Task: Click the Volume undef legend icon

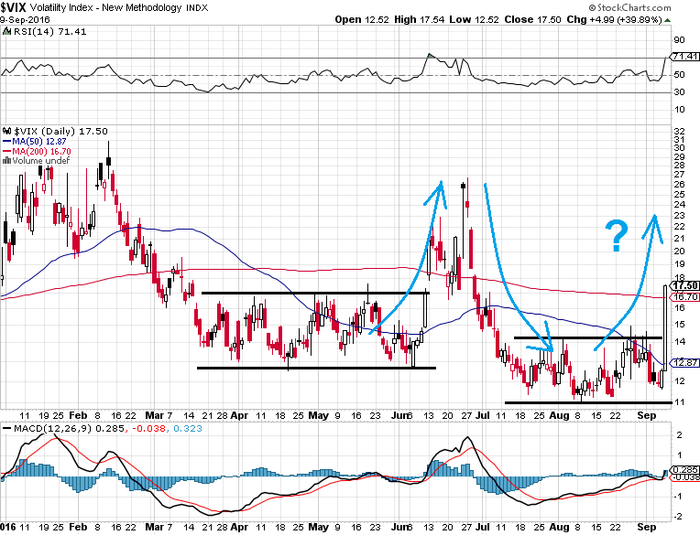Action: 7,161
